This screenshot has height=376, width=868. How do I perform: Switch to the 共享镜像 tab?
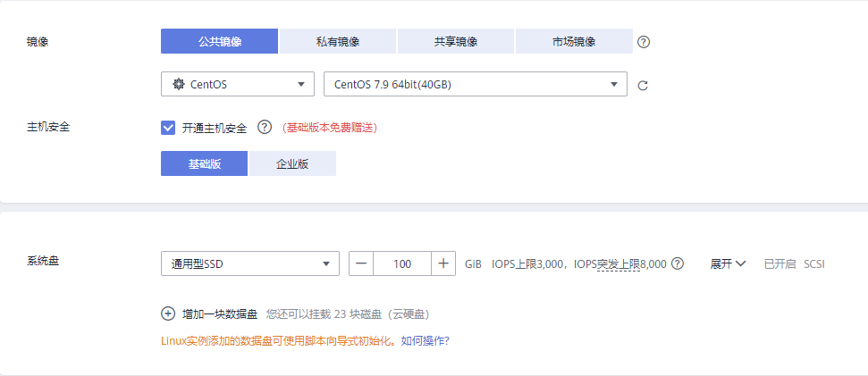pos(455,42)
